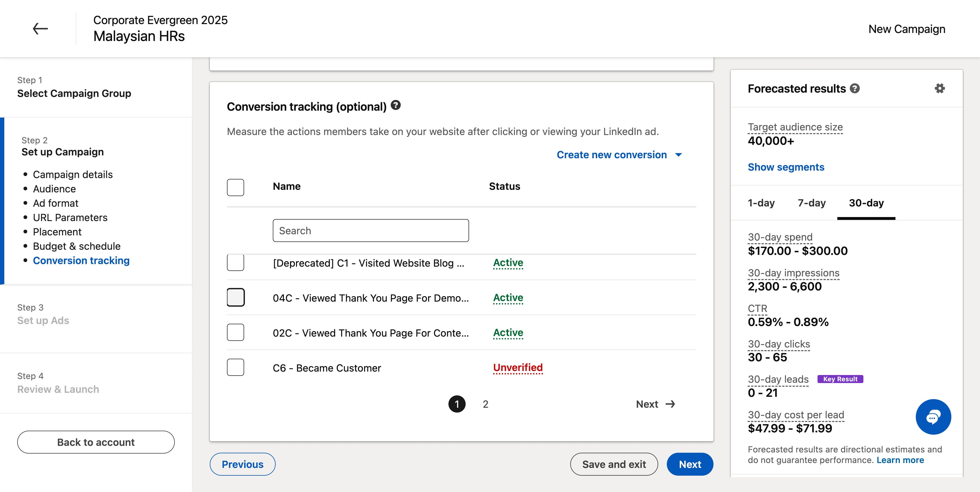Click Corporate Evergreen 2025 group name

(x=160, y=20)
